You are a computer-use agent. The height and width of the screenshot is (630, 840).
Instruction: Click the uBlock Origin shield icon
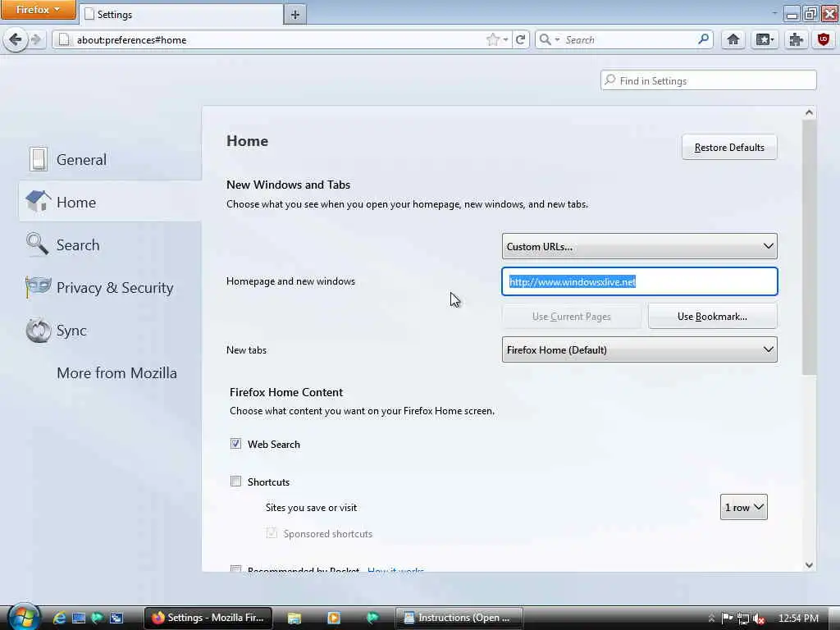click(824, 39)
